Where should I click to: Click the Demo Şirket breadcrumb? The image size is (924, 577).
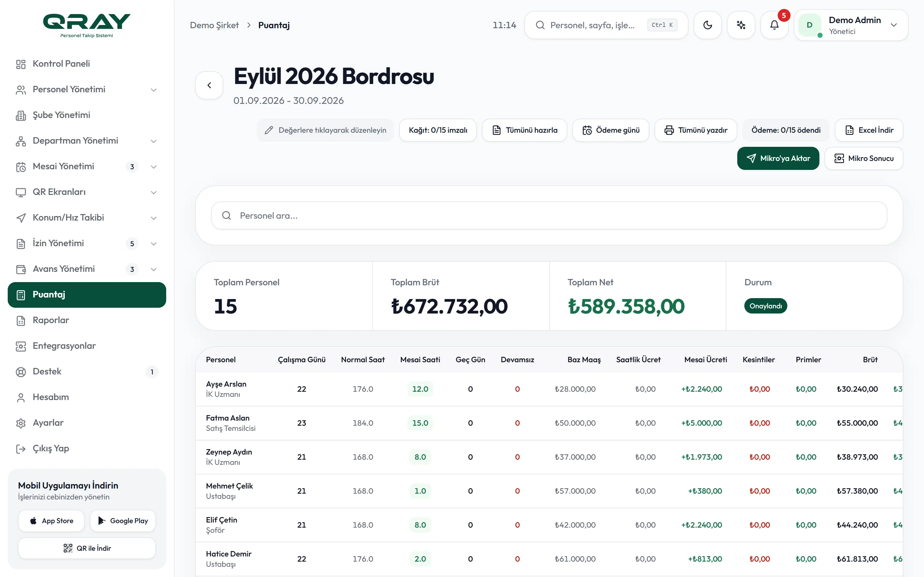[214, 25]
